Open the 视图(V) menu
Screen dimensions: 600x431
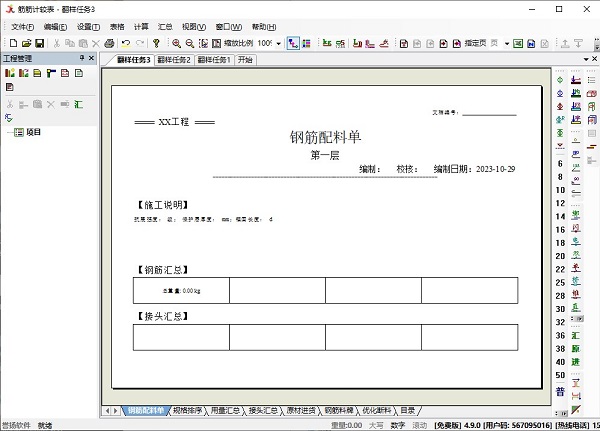pos(194,27)
